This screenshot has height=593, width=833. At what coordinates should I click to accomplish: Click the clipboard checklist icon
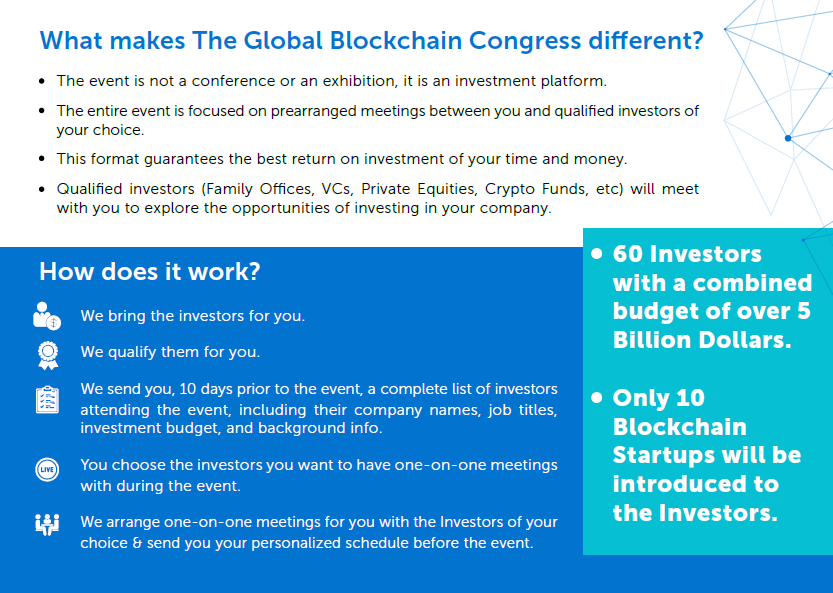47,400
